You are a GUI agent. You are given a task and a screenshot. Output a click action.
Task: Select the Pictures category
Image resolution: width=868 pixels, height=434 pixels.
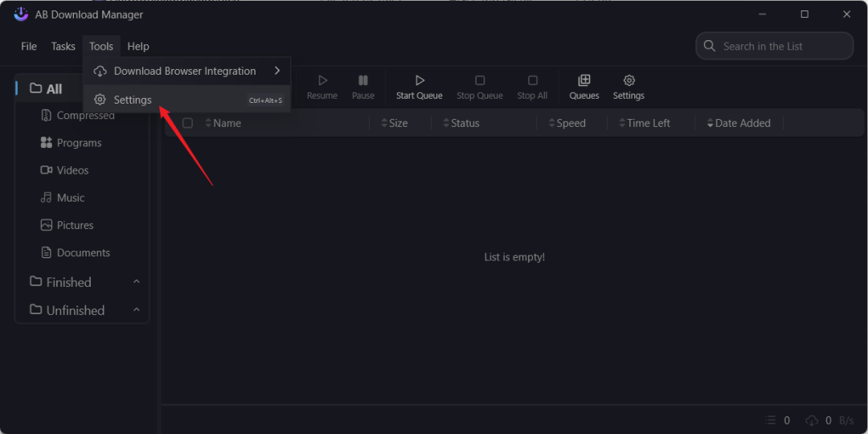coord(82,225)
